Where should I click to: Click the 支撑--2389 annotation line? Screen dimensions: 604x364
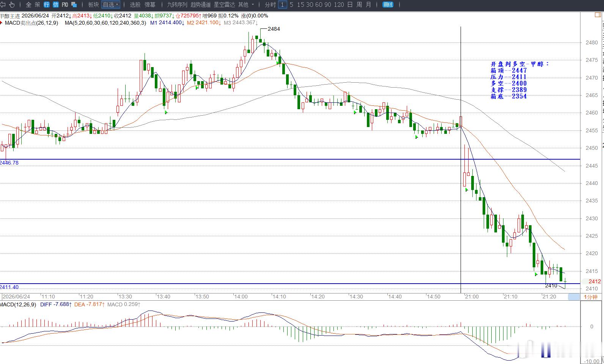point(508,90)
